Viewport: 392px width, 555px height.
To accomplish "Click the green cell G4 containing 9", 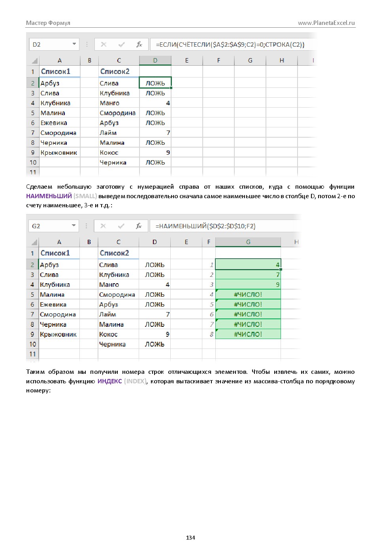I will [x=248, y=284].
